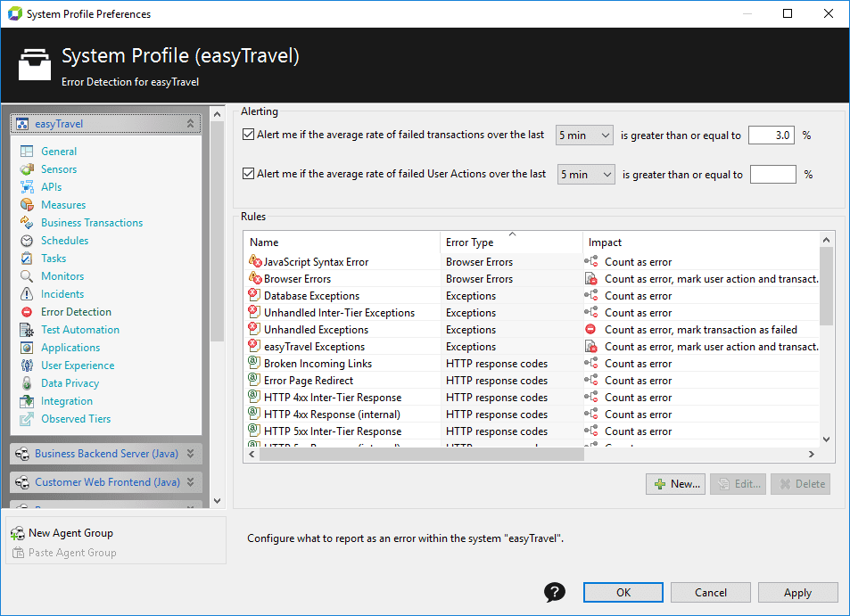The image size is (850, 616).
Task: Click the OK button
Action: coord(623,592)
